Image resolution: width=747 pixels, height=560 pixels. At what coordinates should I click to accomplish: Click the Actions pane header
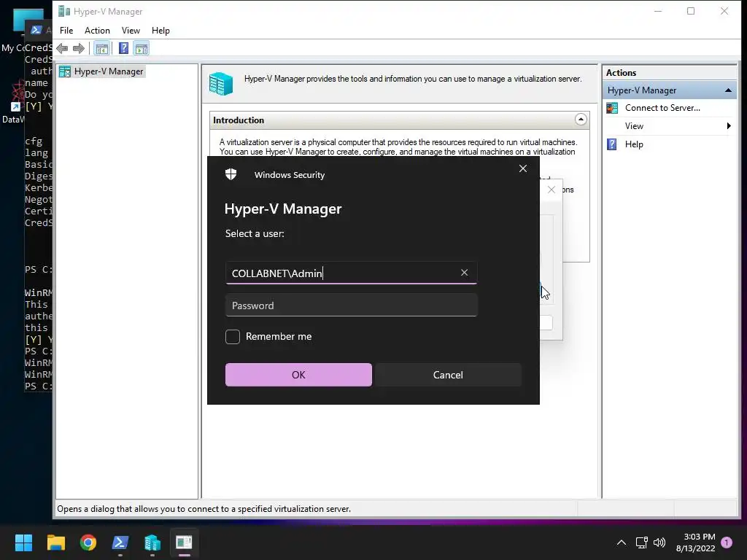click(670, 73)
